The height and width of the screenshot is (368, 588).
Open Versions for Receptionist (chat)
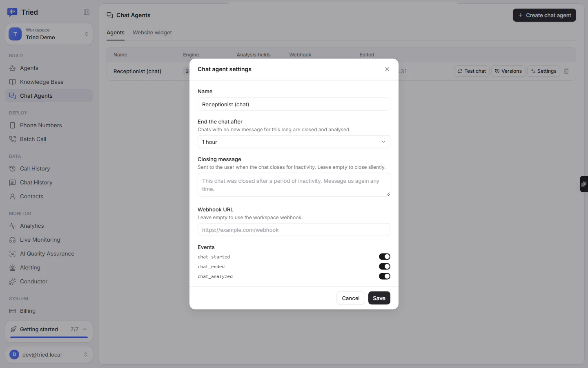508,71
